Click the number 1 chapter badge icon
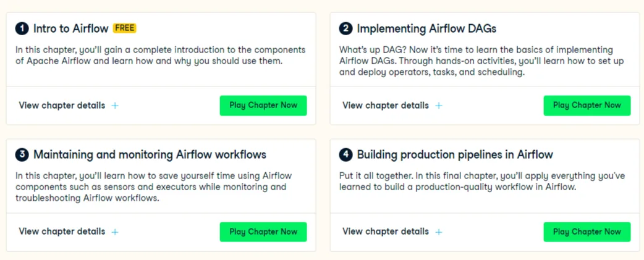This screenshot has height=260, width=644. pyautogui.click(x=22, y=28)
